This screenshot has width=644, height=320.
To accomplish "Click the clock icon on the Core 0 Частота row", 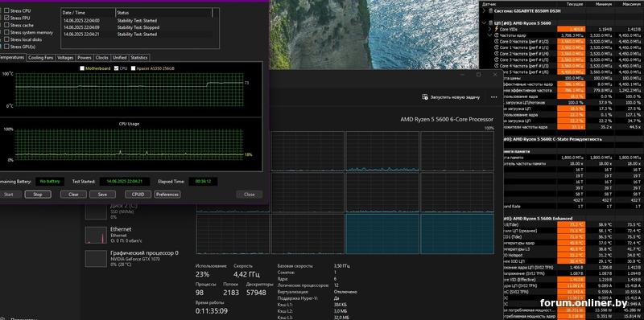I will click(497, 42).
